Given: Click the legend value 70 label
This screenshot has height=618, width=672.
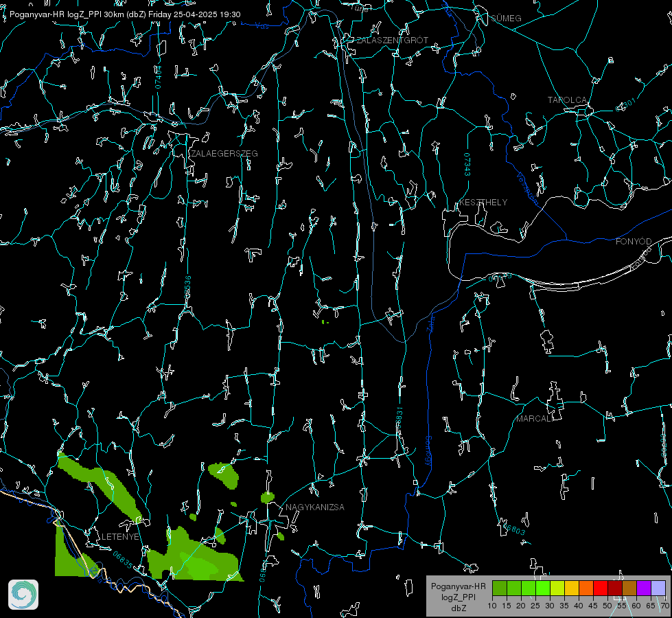Looking at the screenshot, I should [x=665, y=606].
